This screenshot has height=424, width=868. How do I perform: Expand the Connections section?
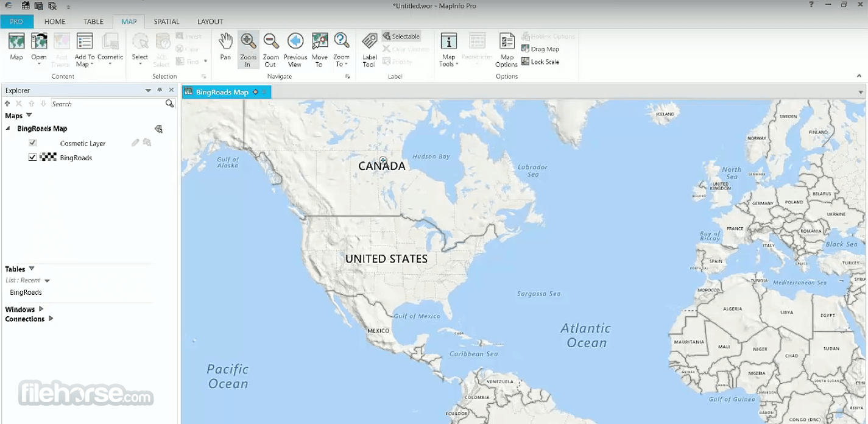click(x=51, y=319)
